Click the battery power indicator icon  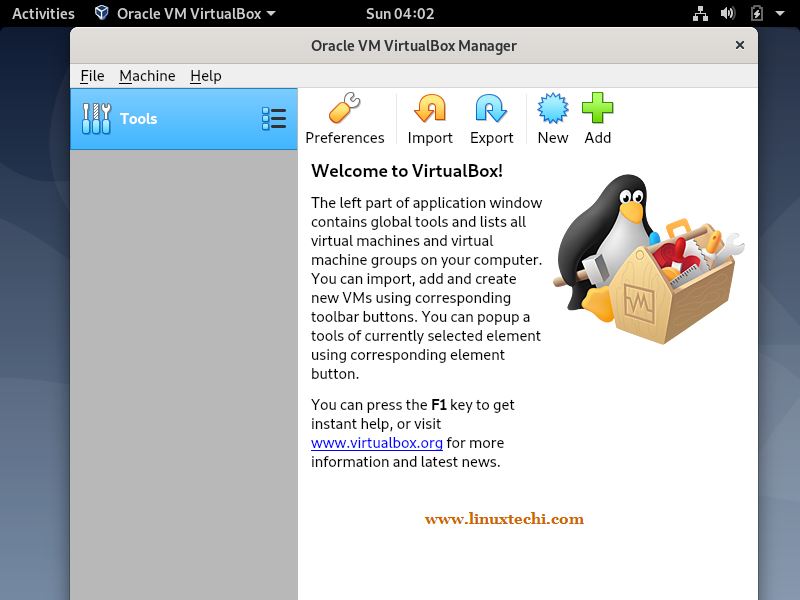(757, 13)
